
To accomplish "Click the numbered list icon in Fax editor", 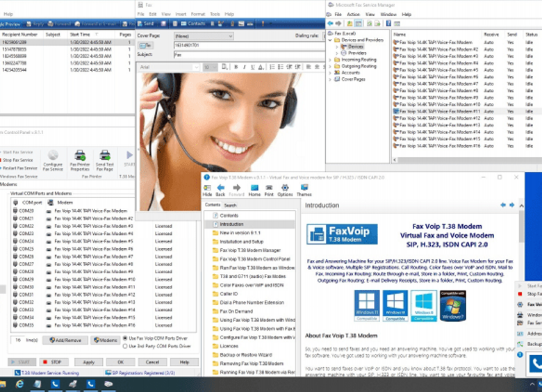I will pyautogui.click(x=272, y=67).
